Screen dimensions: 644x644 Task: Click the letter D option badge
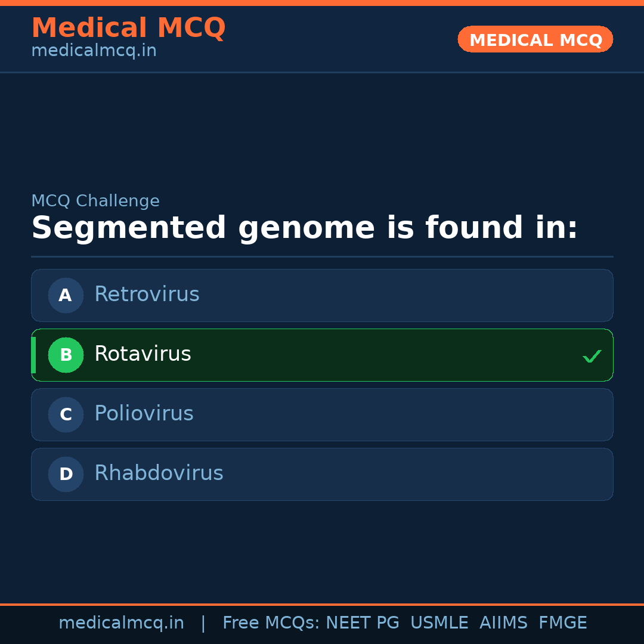(66, 474)
